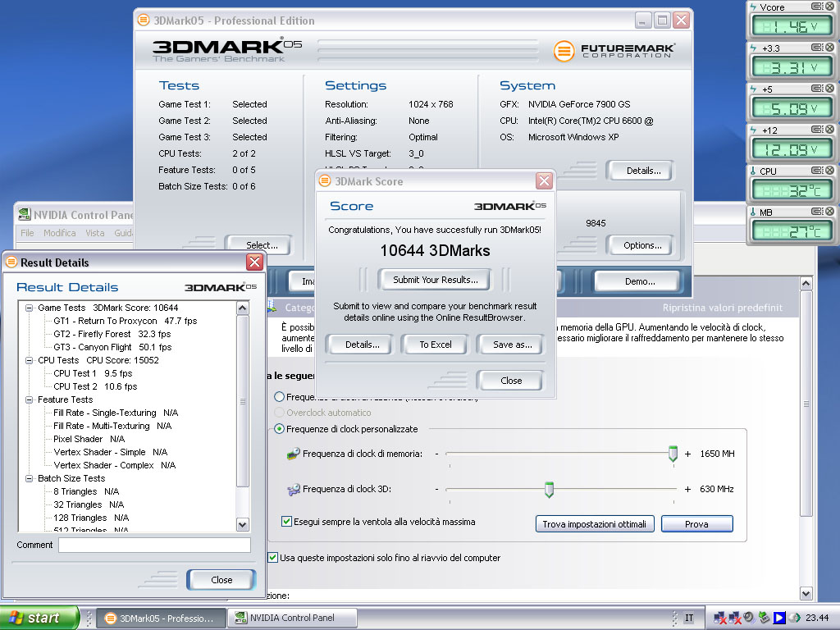Image resolution: width=840 pixels, height=630 pixels.
Task: Click the safely remove hardware tray icon
Action: click(765, 618)
